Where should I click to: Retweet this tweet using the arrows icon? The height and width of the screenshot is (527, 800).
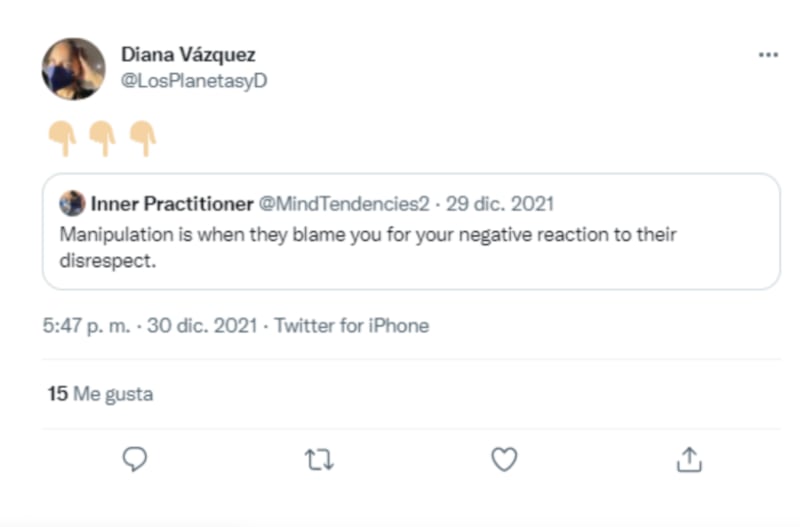pyautogui.click(x=319, y=459)
